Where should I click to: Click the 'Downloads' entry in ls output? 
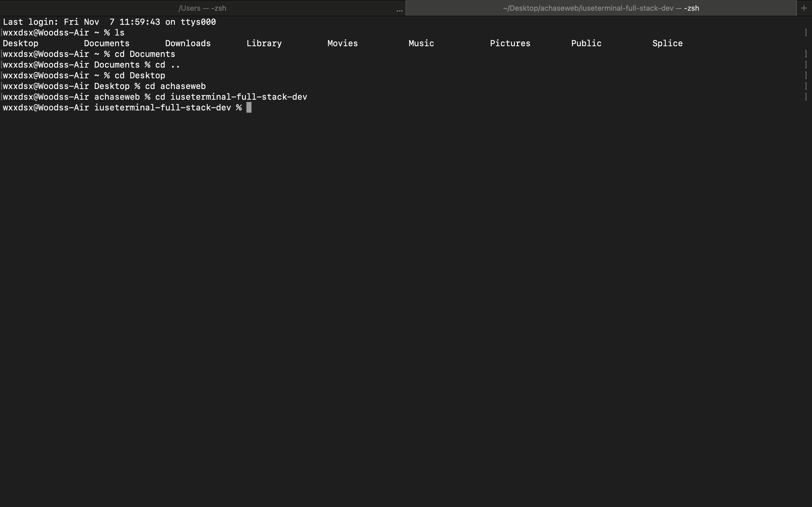pos(188,43)
